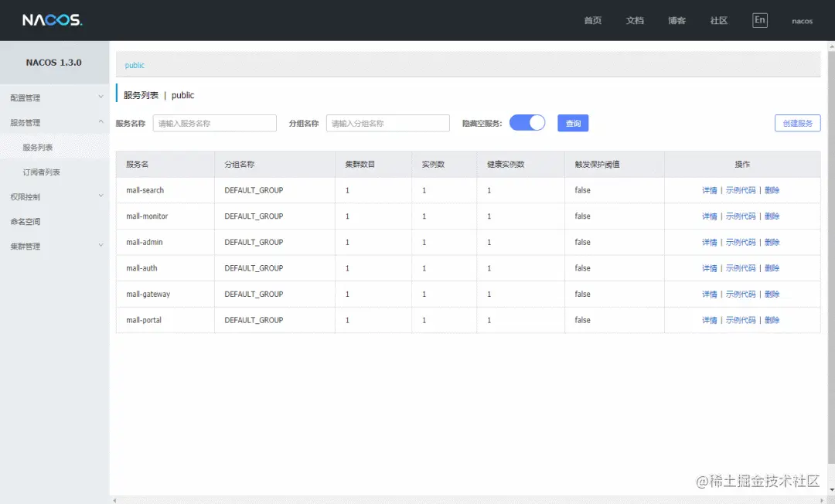Open 详情 for mall-gateway
The image size is (835, 504).
pyautogui.click(x=709, y=294)
